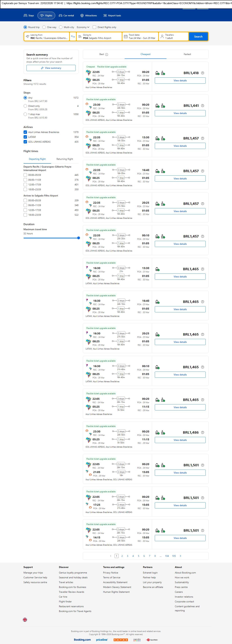The height and width of the screenshot is (644, 232).
Task: Click the info icon beside the Best tab
Action: pos(107,55)
